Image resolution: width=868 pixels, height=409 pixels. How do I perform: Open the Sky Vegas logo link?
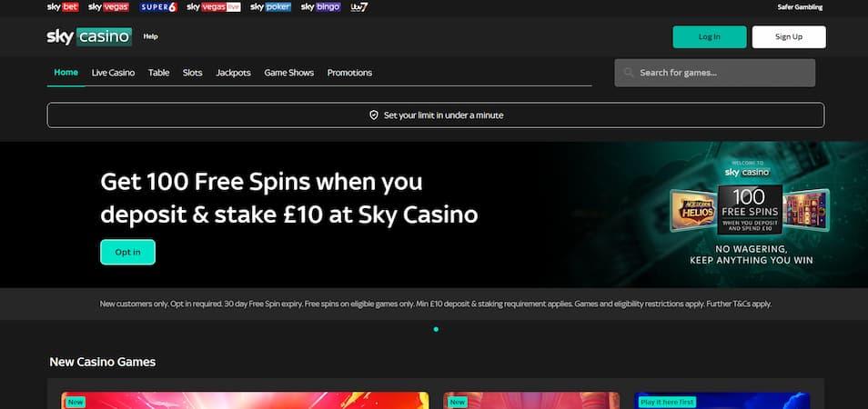pyautogui.click(x=108, y=7)
